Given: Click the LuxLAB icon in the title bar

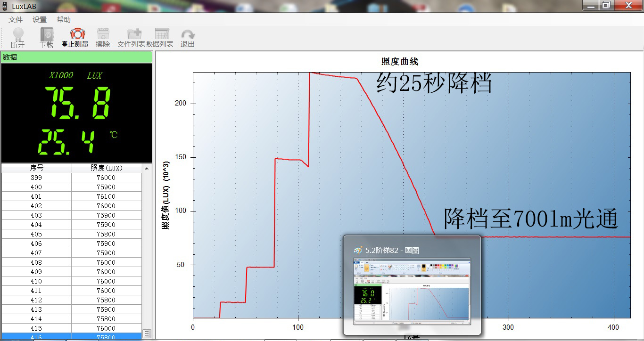Looking at the screenshot, I should 4,6.
